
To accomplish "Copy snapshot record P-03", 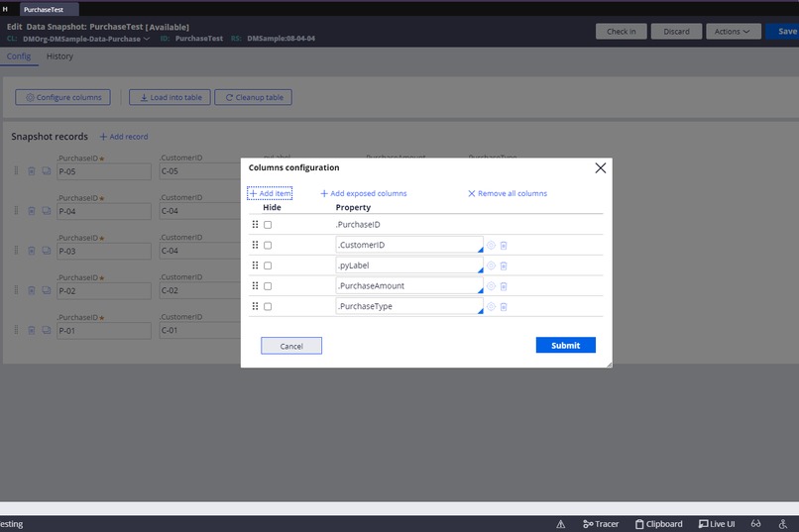I will click(x=47, y=251).
